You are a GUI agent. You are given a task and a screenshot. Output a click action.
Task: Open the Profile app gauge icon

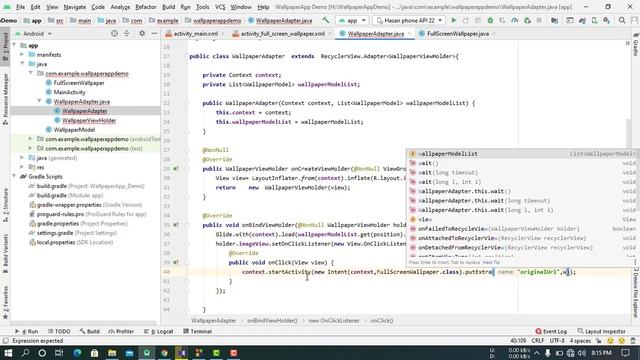515,20
